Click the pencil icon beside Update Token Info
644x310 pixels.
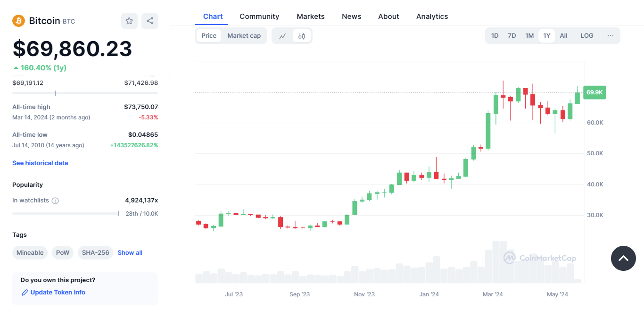(25, 293)
